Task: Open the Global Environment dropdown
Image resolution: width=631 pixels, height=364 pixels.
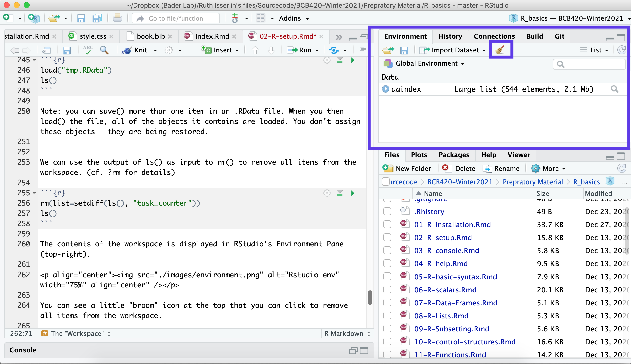Action: click(x=424, y=63)
